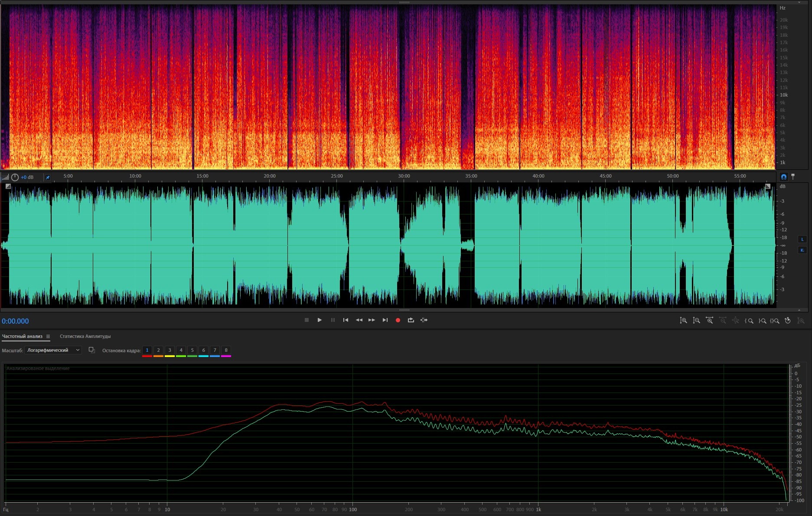Viewport: 812px width, 516px height.
Task: Toggle Loop Playback icon
Action: (411, 320)
